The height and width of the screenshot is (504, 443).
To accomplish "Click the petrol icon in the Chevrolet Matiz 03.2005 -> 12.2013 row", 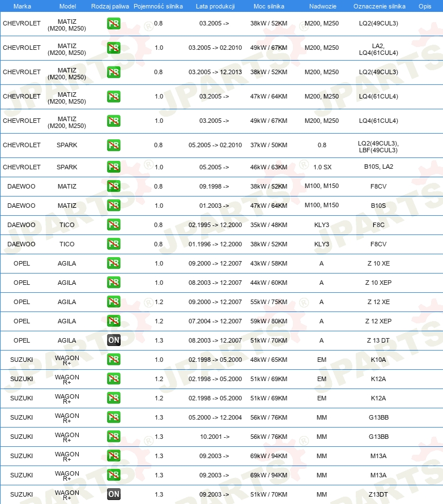I will click(x=114, y=72).
